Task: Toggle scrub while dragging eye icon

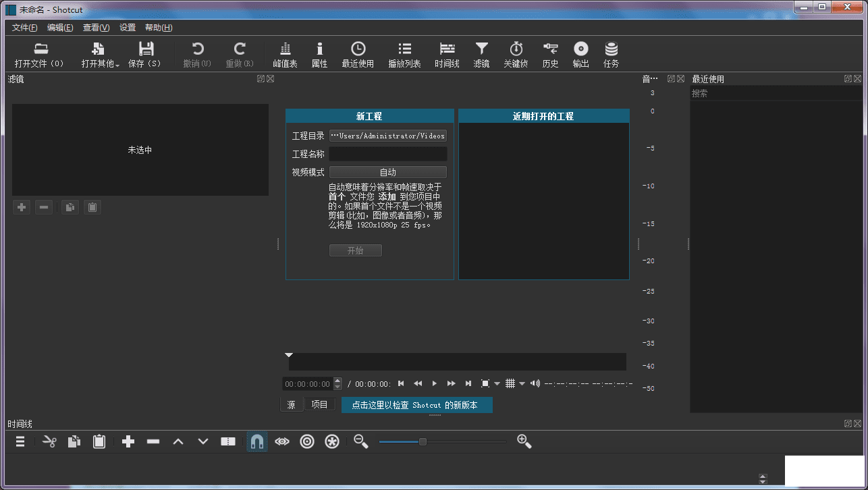Action: pos(282,442)
